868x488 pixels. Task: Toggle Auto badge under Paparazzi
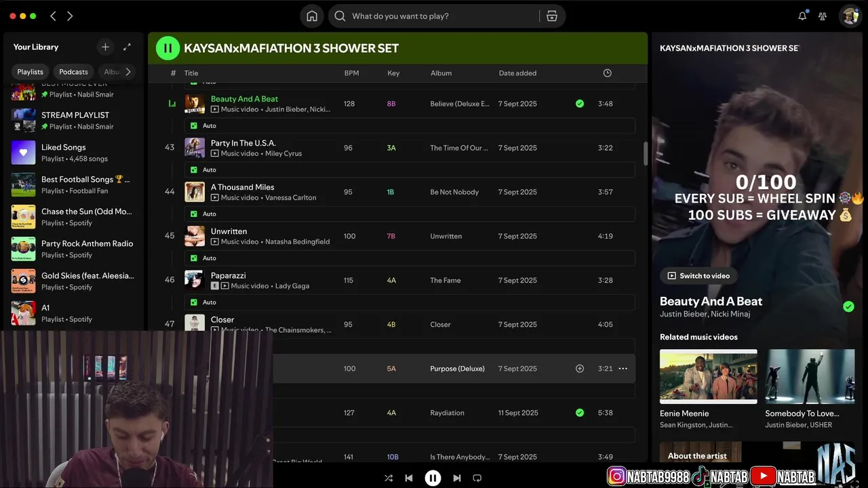tap(203, 302)
